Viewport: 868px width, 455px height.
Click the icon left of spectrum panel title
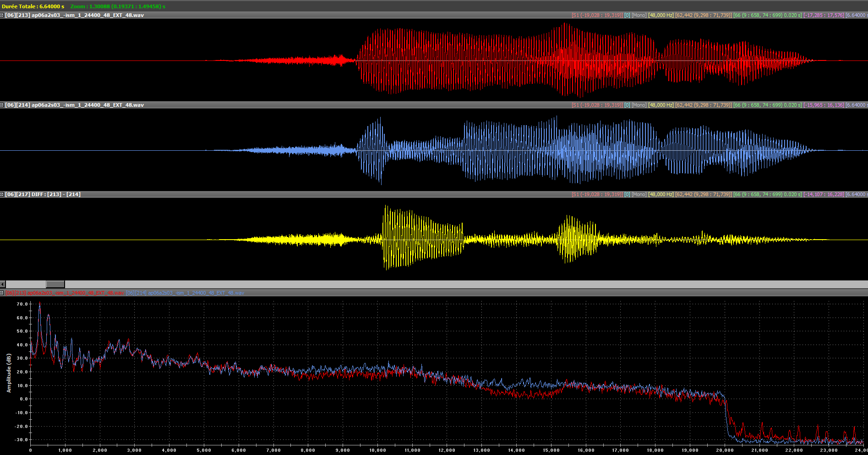click(x=2, y=293)
